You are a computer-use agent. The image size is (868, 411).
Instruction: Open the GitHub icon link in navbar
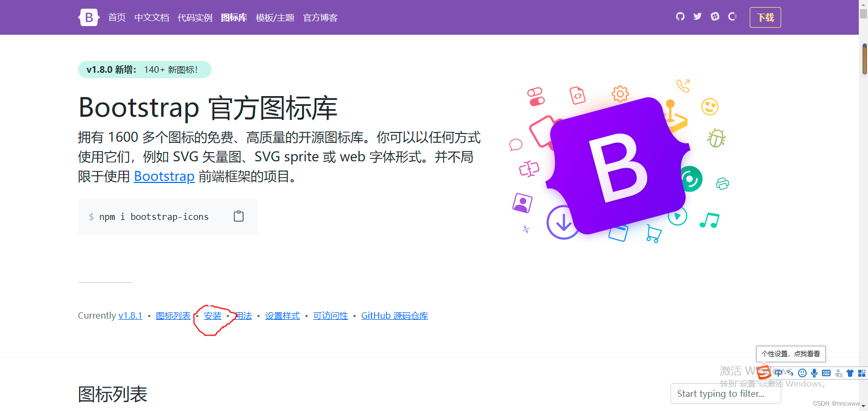point(680,16)
